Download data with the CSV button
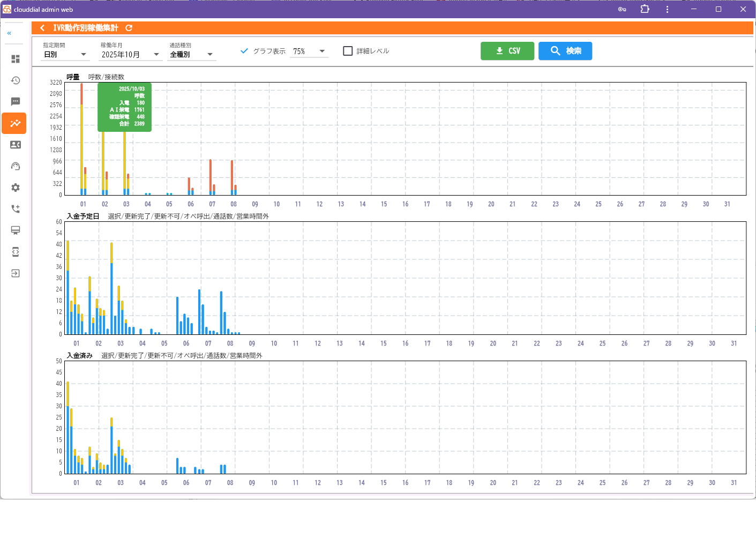The image size is (756, 553). coord(507,51)
